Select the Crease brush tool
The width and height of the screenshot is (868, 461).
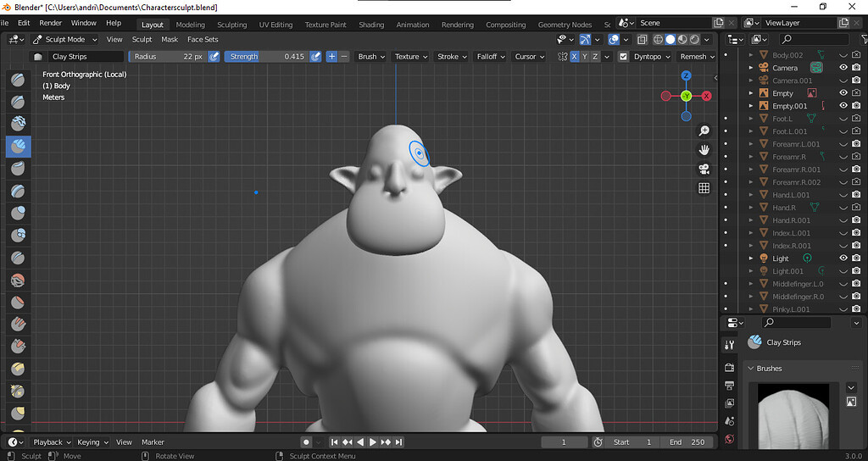tap(18, 258)
